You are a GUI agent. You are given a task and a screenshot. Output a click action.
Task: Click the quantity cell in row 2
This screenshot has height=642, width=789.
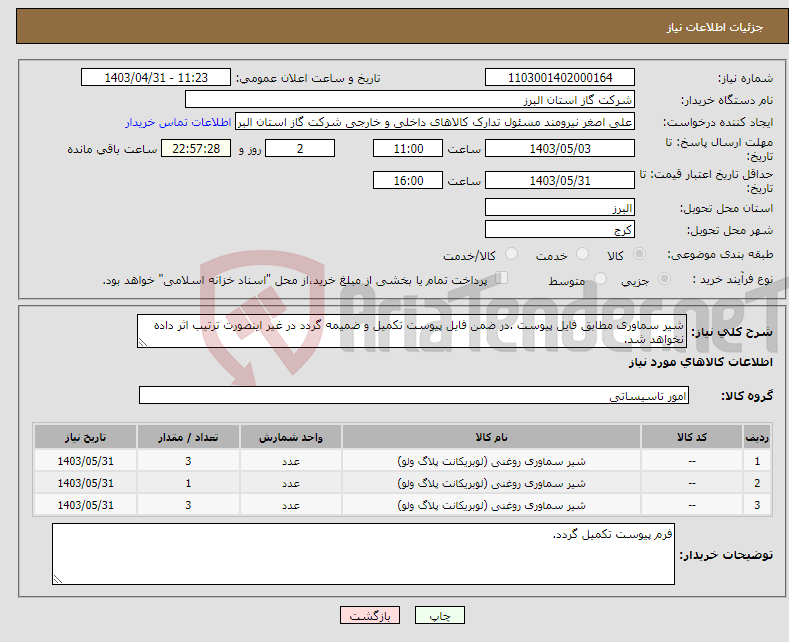coord(188,483)
